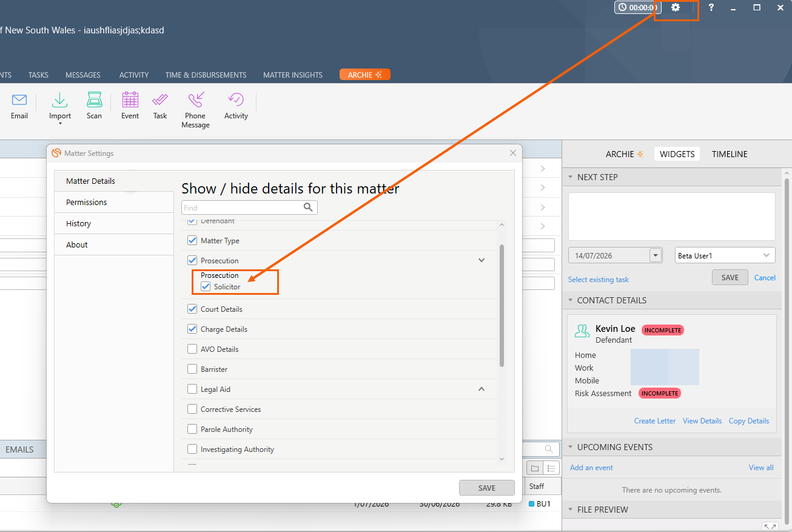Open the Import toolbar icon

pos(60,100)
